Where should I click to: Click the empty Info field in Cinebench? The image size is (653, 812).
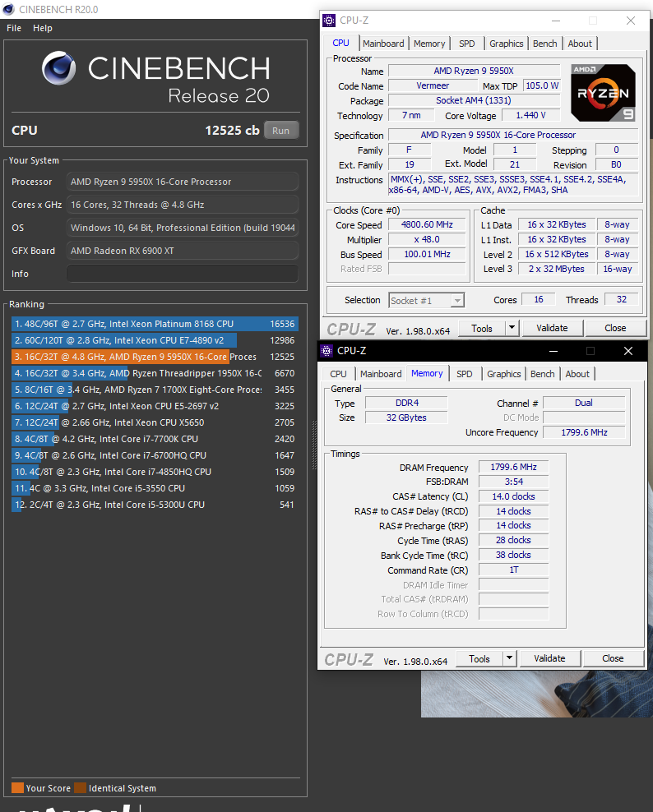pos(183,274)
